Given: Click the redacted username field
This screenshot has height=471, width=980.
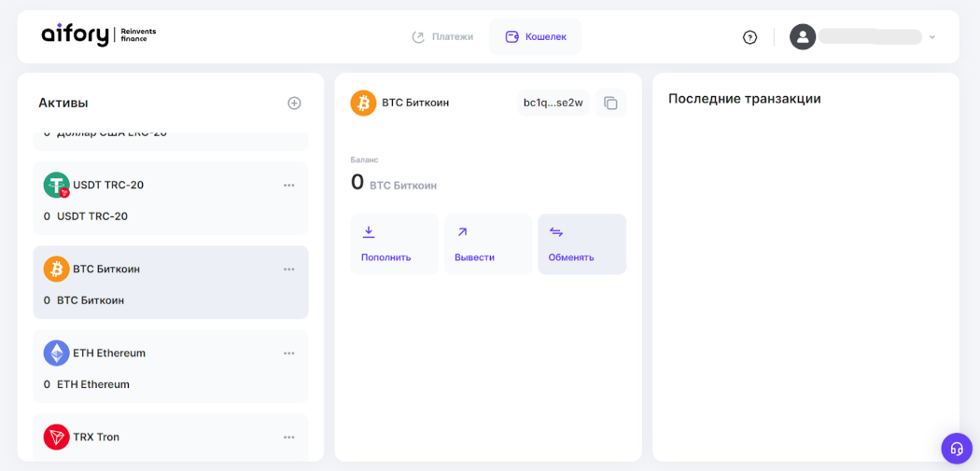Looking at the screenshot, I should (870, 37).
